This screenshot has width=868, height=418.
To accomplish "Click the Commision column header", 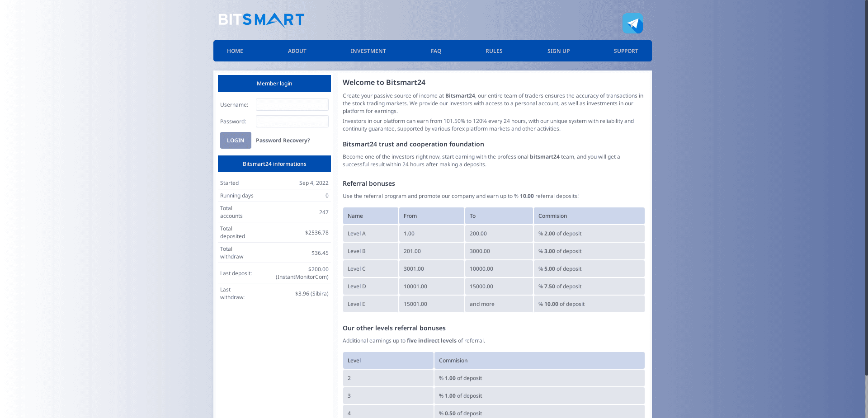I will click(552, 216).
